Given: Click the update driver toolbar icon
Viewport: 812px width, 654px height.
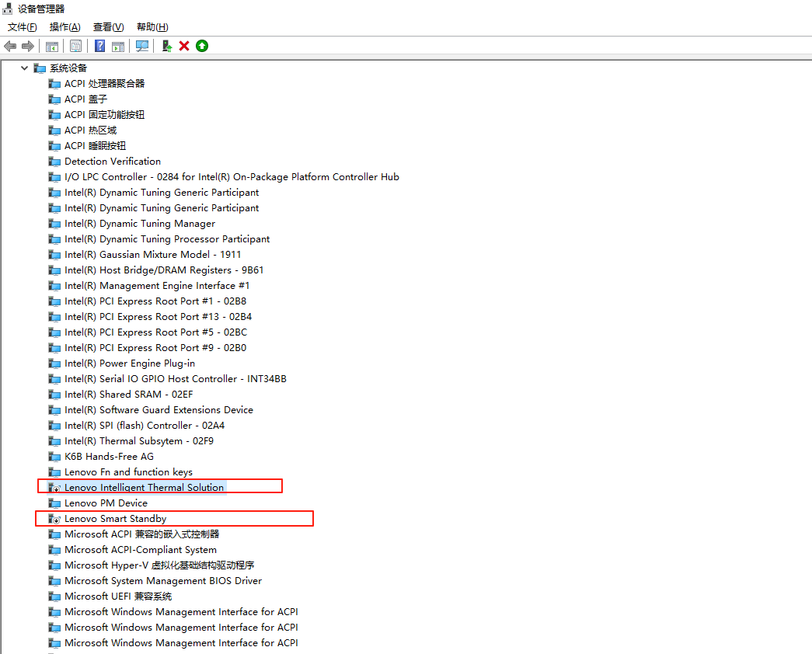Looking at the screenshot, I should [167, 46].
